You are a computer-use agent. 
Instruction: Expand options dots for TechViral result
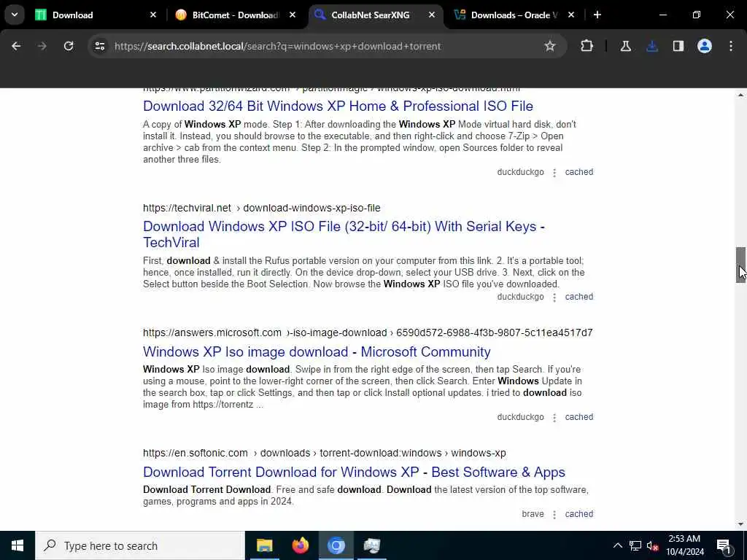[554, 297]
